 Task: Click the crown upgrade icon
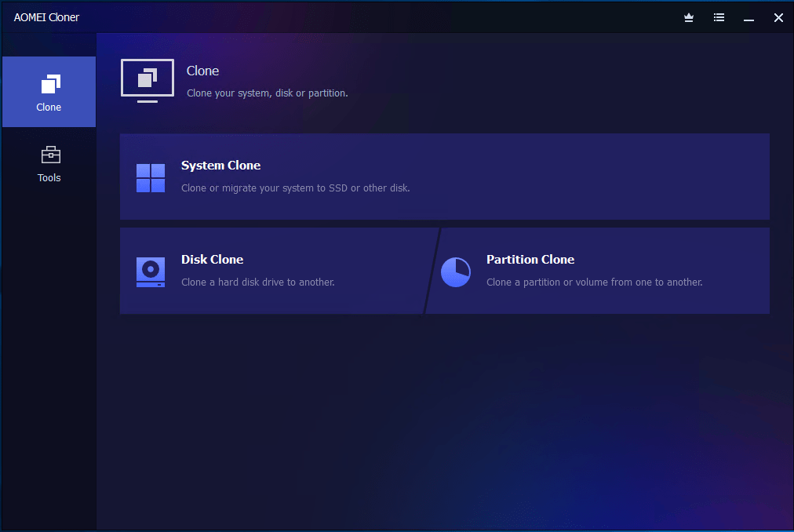click(689, 18)
